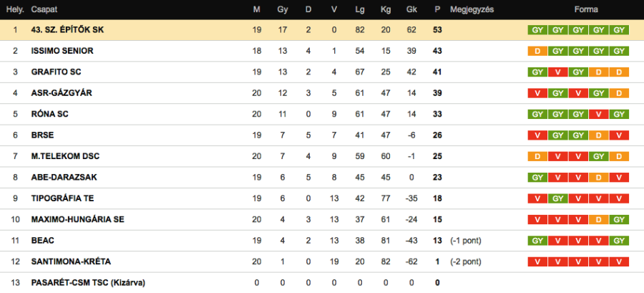Image resolution: width=644 pixels, height=293 pixels.
Task: Click the orange D badge in BRSE's form
Action: coord(599,135)
